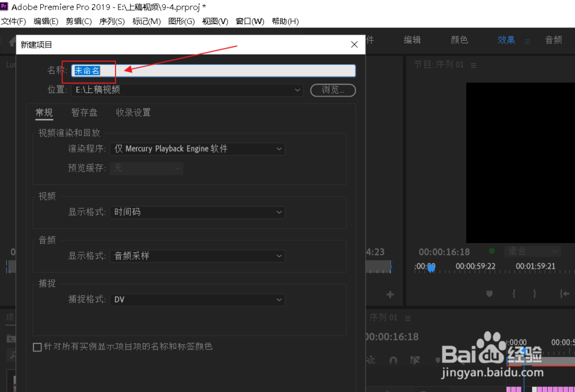
Task: Open the 帮助(H) menu
Action: [x=285, y=21]
